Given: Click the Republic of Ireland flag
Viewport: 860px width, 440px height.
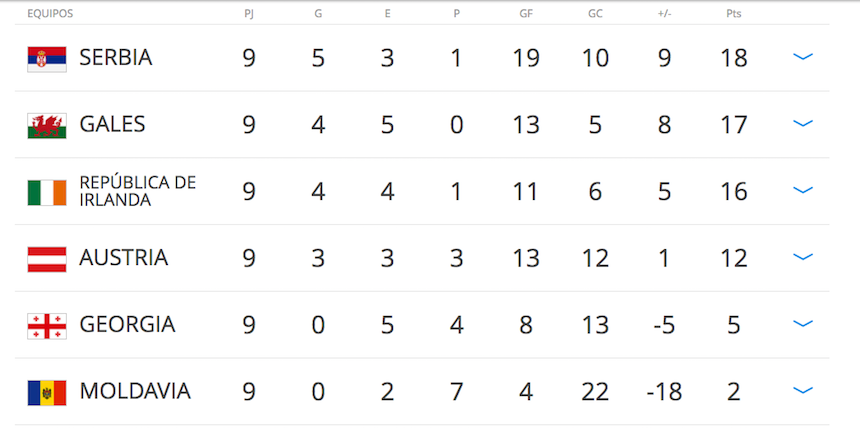Looking at the screenshot, I should (47, 192).
